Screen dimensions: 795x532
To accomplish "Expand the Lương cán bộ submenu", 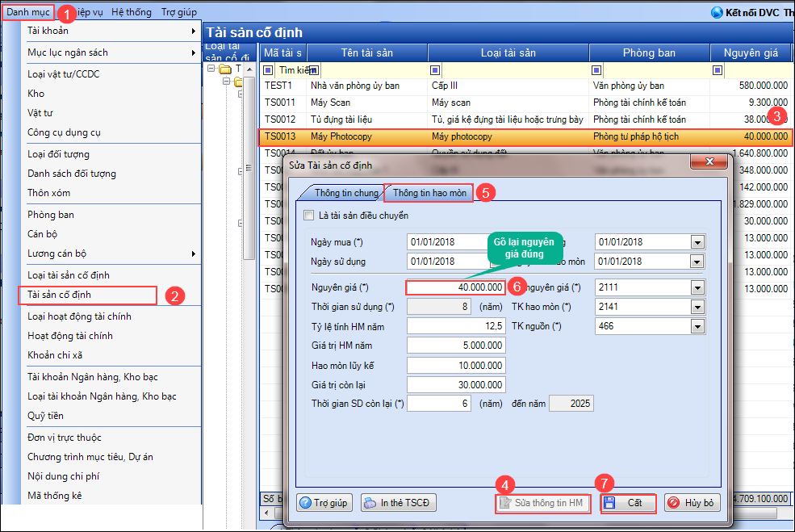I will tap(193, 253).
